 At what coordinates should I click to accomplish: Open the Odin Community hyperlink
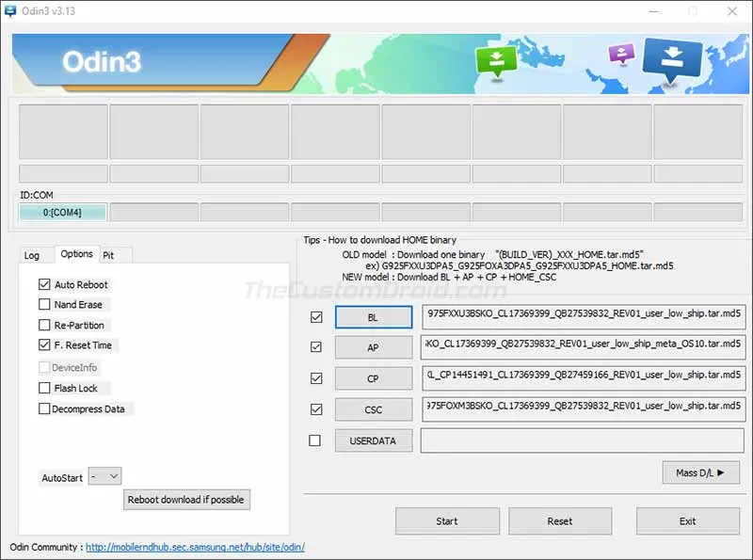(195, 547)
